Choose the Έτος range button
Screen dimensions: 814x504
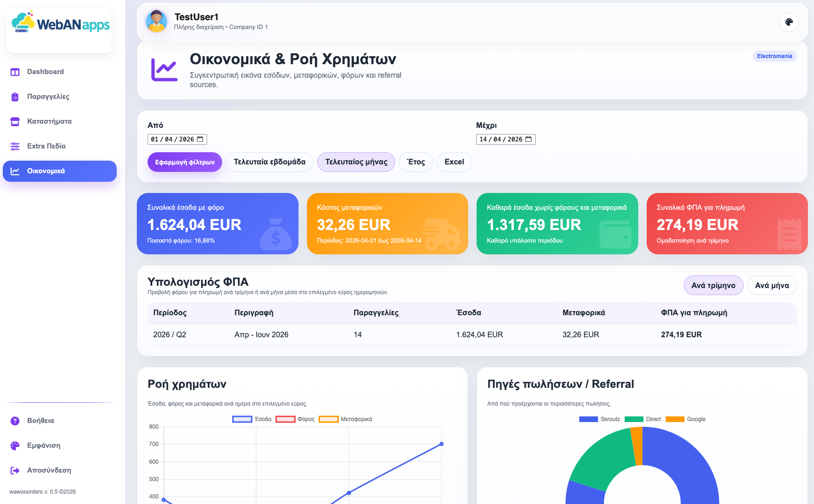pyautogui.click(x=416, y=162)
